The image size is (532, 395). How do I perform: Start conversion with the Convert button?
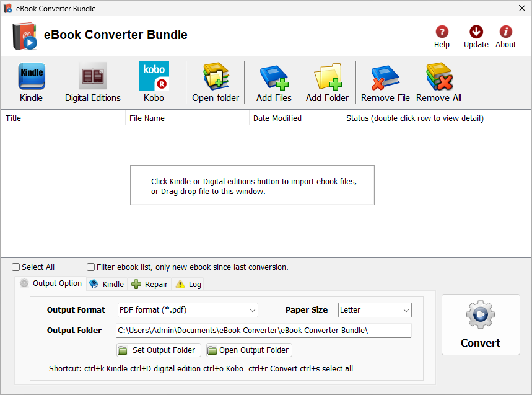click(481, 324)
